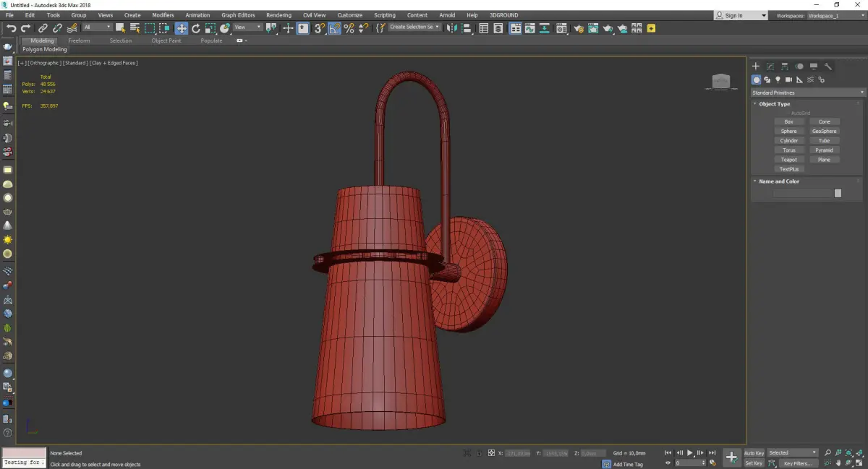Collapse the Object Type rollout
Viewport: 868px width, 469px height.
coord(774,104)
